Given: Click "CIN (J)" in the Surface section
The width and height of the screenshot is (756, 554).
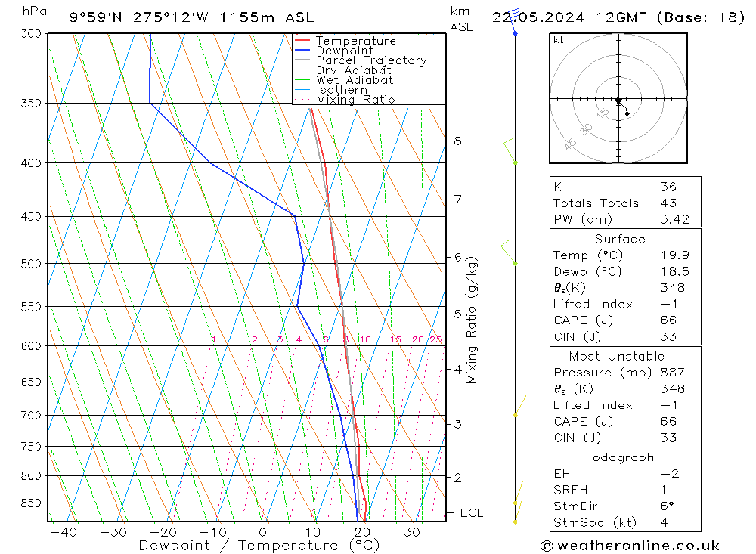Looking at the screenshot, I should pos(577,336).
